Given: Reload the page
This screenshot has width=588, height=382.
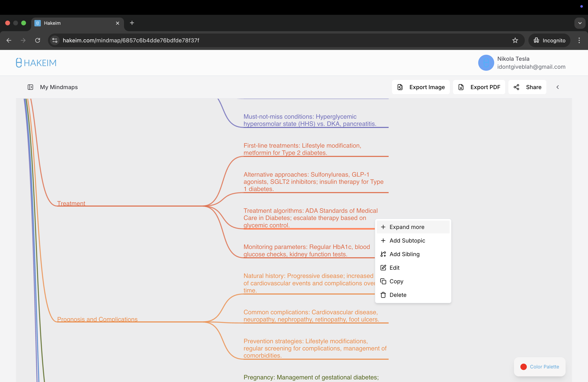Looking at the screenshot, I should click(38, 41).
